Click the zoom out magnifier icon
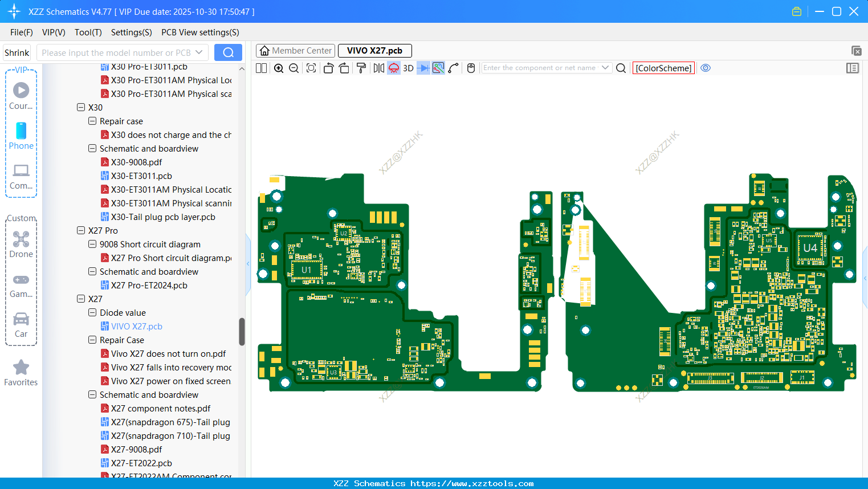Image resolution: width=868 pixels, height=489 pixels. pyautogui.click(x=294, y=68)
